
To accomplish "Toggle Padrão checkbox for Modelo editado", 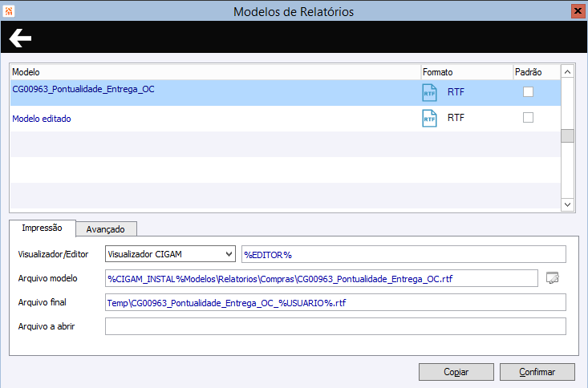I will point(528,118).
